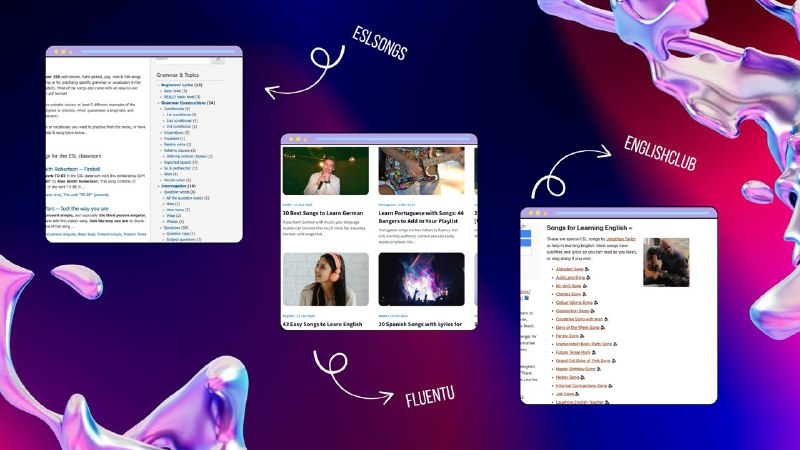
Task: Open 'Imperatives' topic in Grammar list
Action: (173, 133)
